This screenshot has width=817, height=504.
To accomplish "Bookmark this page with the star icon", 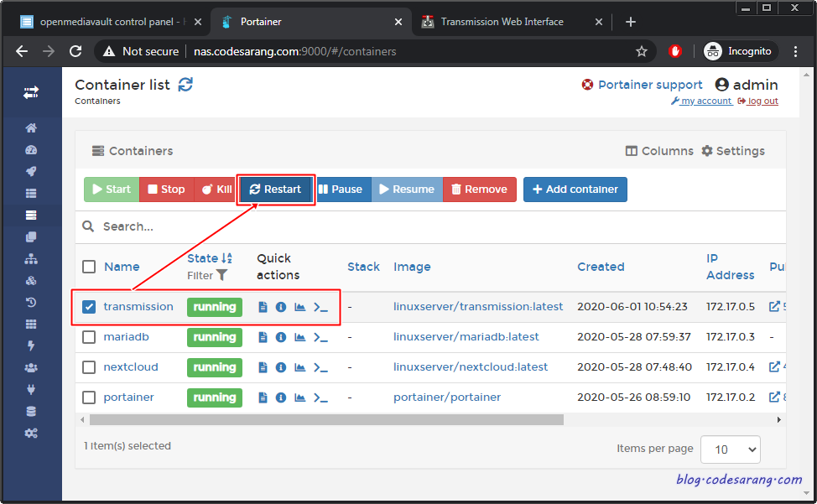I will tap(642, 51).
